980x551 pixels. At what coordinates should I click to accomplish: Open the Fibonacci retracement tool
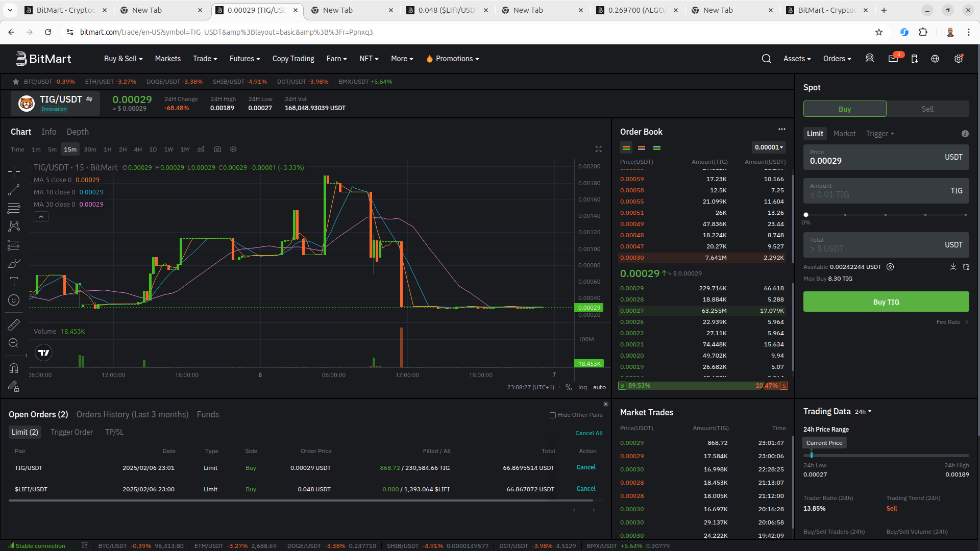click(x=14, y=208)
